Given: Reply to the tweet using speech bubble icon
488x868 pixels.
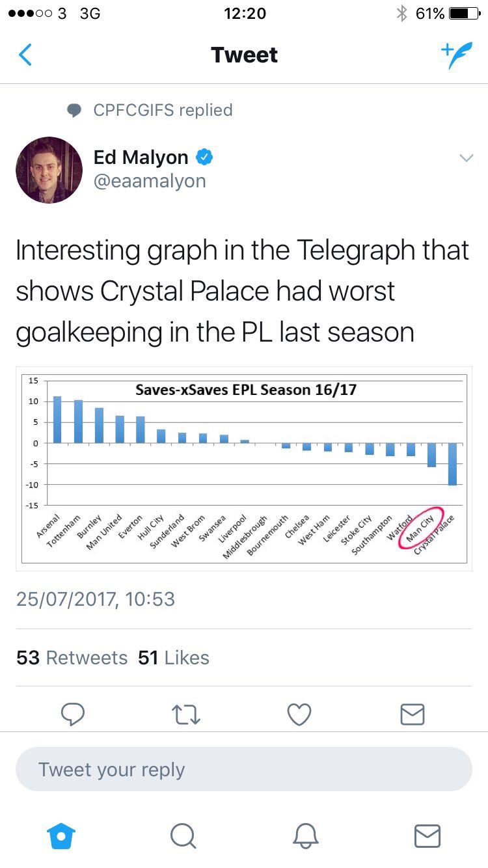Looking at the screenshot, I should point(74,714).
